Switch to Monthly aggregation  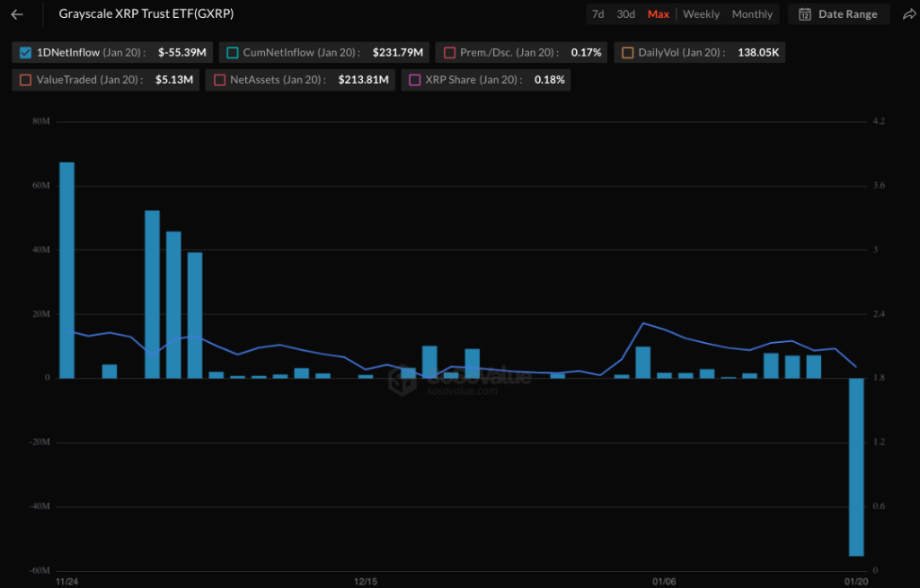[x=752, y=14]
